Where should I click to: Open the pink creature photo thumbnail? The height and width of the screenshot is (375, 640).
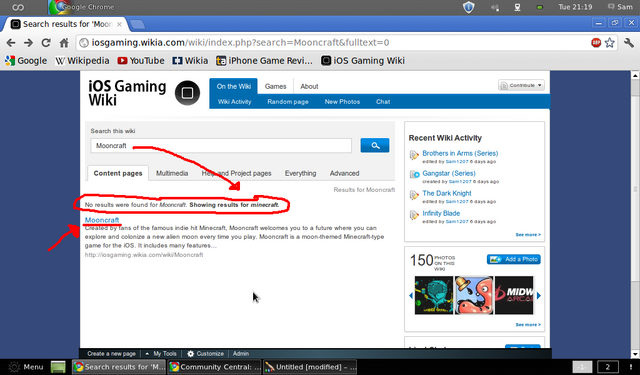tap(473, 295)
